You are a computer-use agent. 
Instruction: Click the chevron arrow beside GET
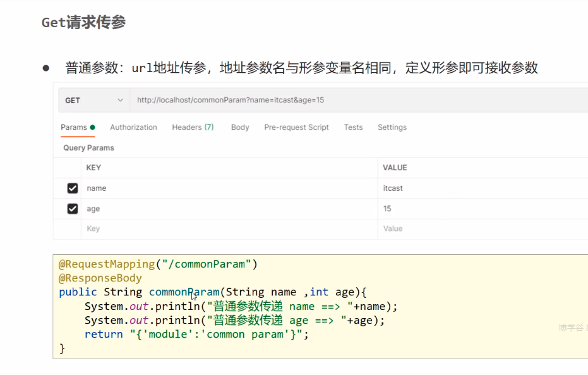(120, 101)
